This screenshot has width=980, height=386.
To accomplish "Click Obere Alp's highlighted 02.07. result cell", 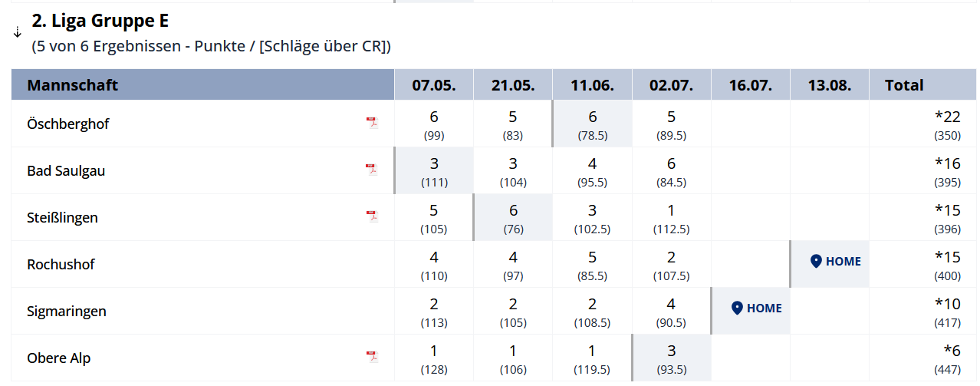I will click(x=671, y=358).
